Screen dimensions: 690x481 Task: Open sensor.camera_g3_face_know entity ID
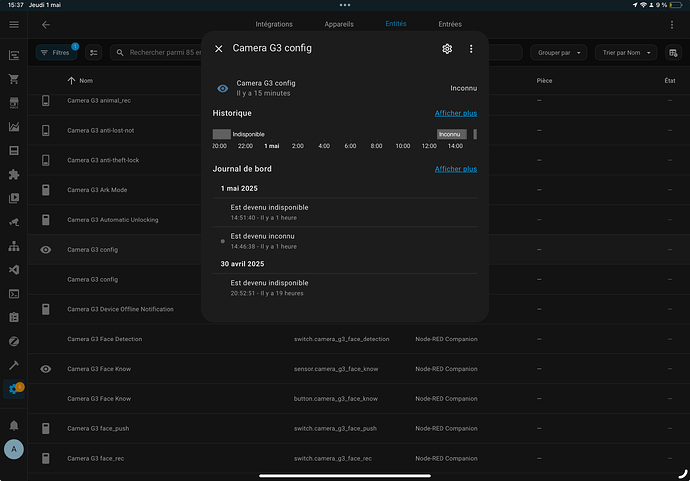(336, 369)
